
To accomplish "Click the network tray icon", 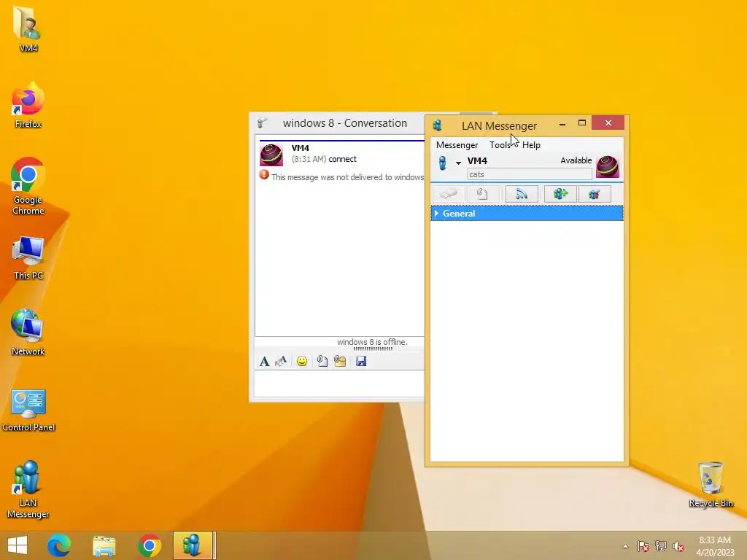I will click(x=661, y=546).
